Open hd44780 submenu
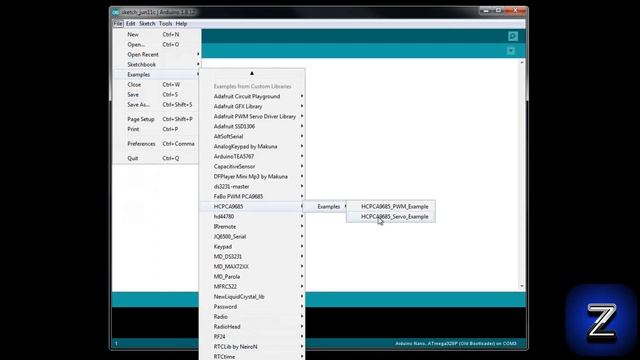 [x=252, y=216]
